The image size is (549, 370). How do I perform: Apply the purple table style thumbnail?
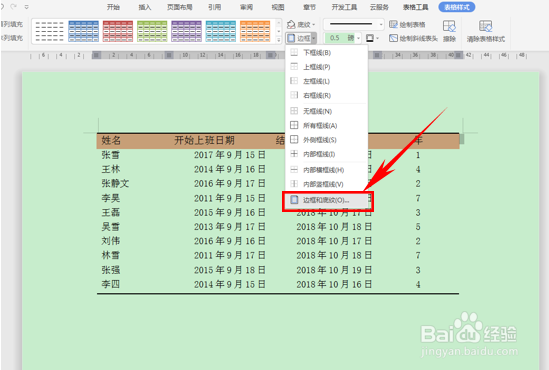click(x=186, y=31)
